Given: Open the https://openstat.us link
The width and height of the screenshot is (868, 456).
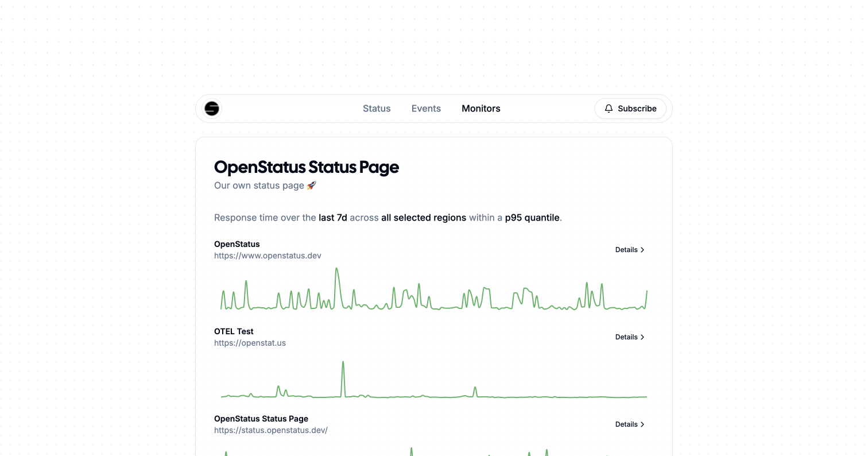Looking at the screenshot, I should (x=250, y=343).
